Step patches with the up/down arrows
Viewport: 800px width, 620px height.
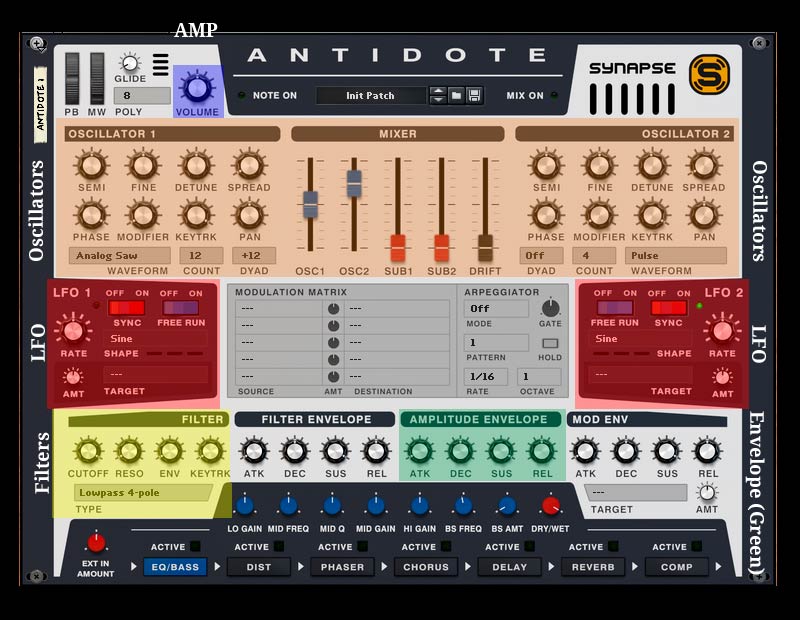(x=438, y=95)
